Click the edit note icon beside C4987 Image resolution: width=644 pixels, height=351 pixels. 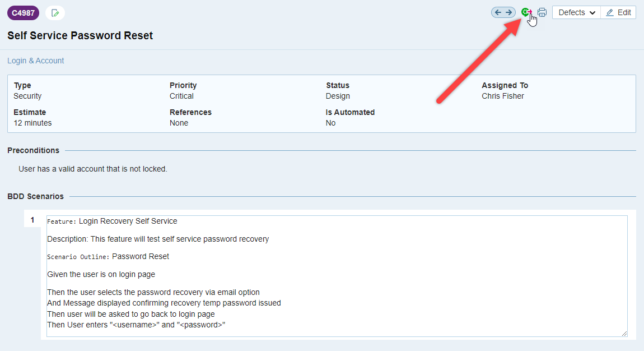coord(55,12)
